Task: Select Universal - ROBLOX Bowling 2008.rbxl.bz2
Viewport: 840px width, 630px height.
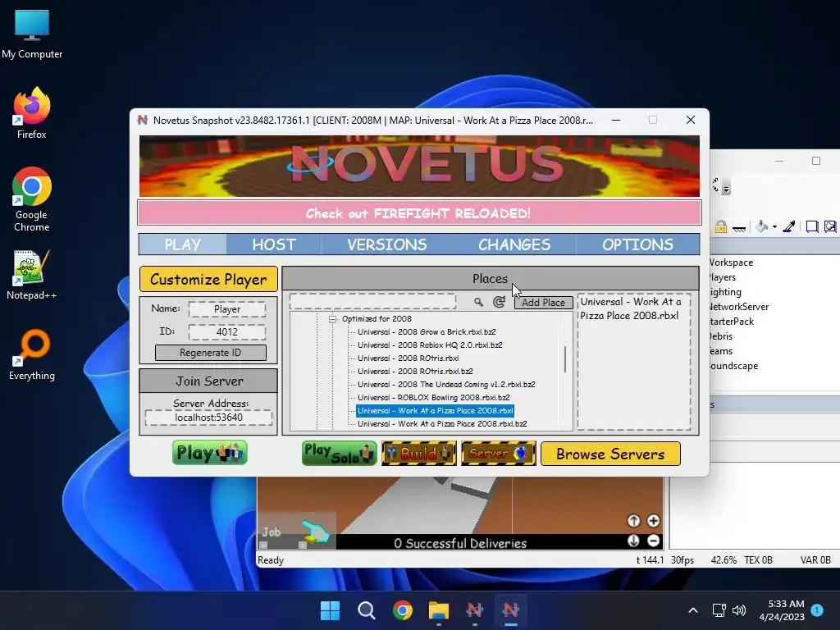Action: pos(433,398)
